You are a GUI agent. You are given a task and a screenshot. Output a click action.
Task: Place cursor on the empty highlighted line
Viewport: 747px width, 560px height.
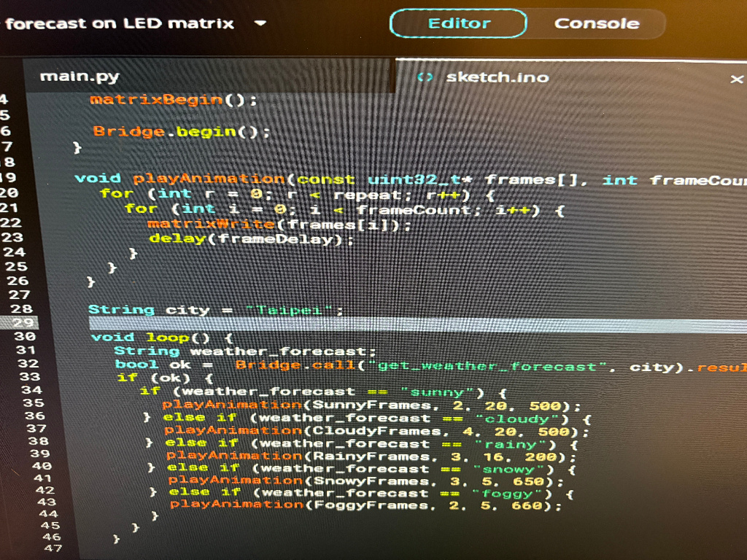[365, 324]
